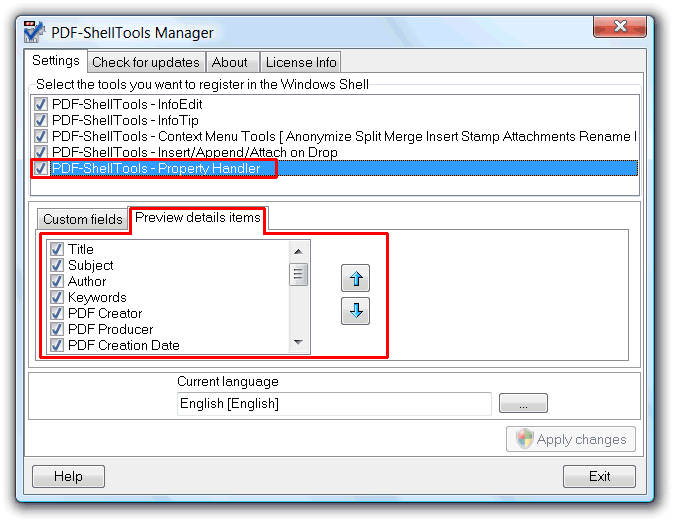Switch to the License Info tab
Image resolution: width=674 pixels, height=521 pixels.
pos(301,63)
